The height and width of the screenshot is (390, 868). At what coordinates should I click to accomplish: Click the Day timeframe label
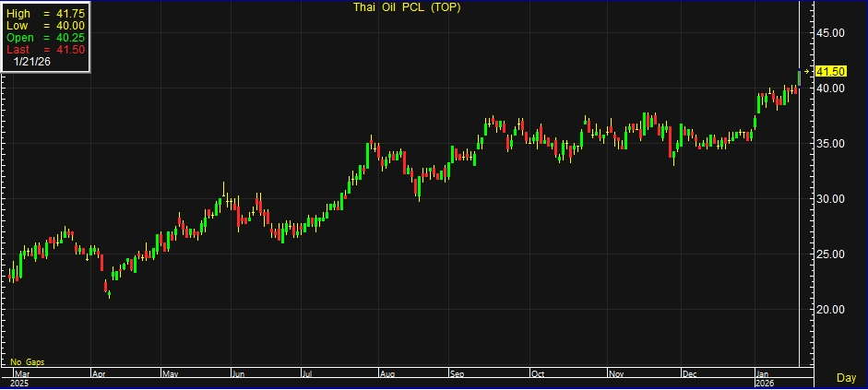click(846, 378)
